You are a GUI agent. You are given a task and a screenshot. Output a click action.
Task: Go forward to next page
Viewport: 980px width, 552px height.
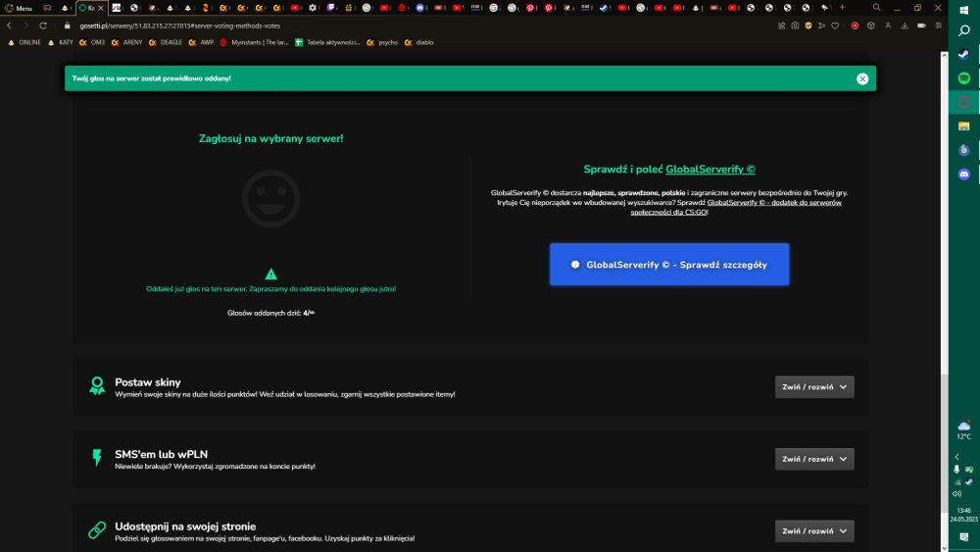pos(25,25)
